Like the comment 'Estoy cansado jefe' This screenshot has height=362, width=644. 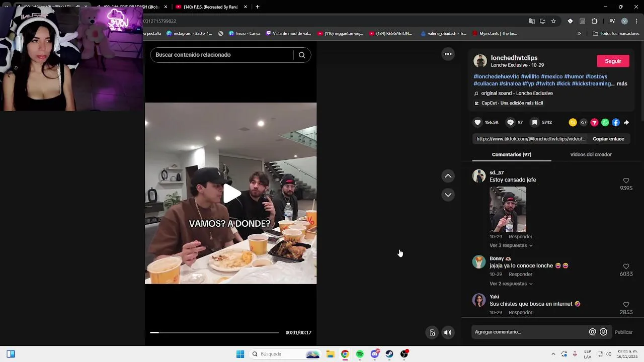(x=626, y=180)
